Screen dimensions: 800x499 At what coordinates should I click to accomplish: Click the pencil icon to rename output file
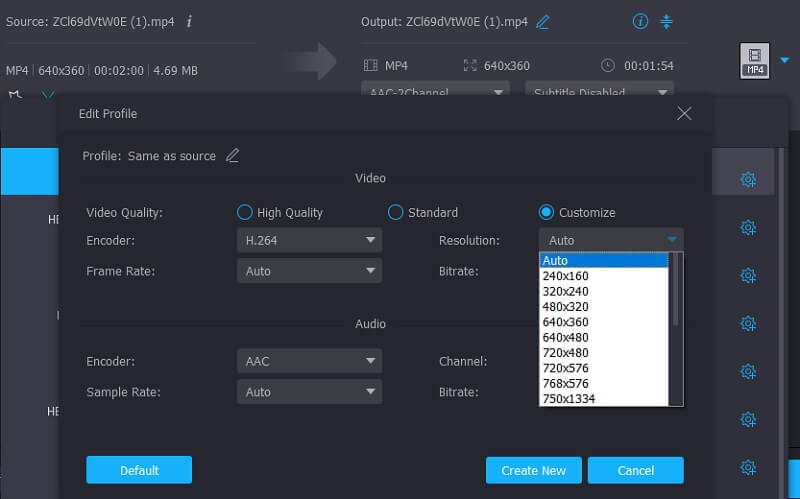[543, 21]
